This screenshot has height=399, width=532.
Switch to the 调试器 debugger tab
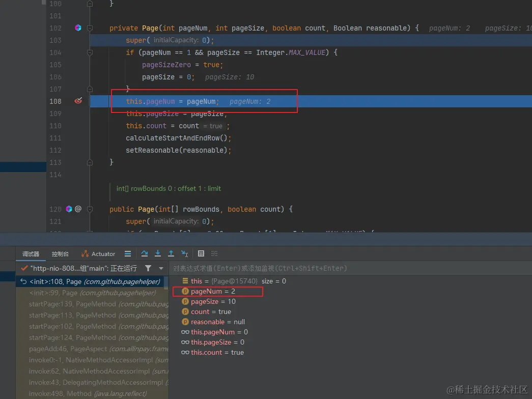point(31,254)
